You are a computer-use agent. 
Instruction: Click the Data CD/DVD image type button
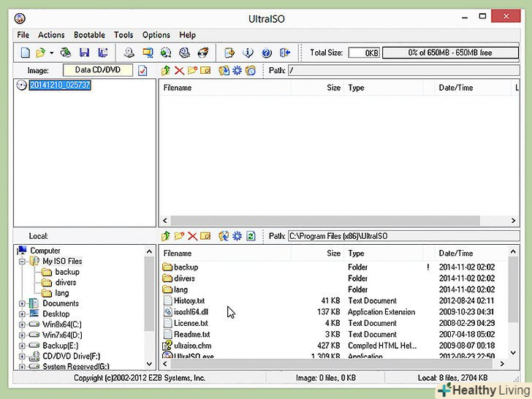[97, 70]
